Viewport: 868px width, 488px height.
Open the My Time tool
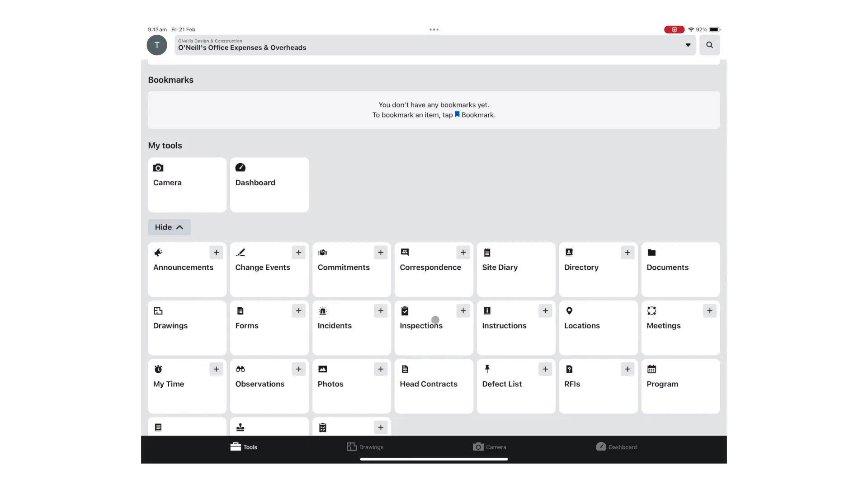click(x=187, y=386)
